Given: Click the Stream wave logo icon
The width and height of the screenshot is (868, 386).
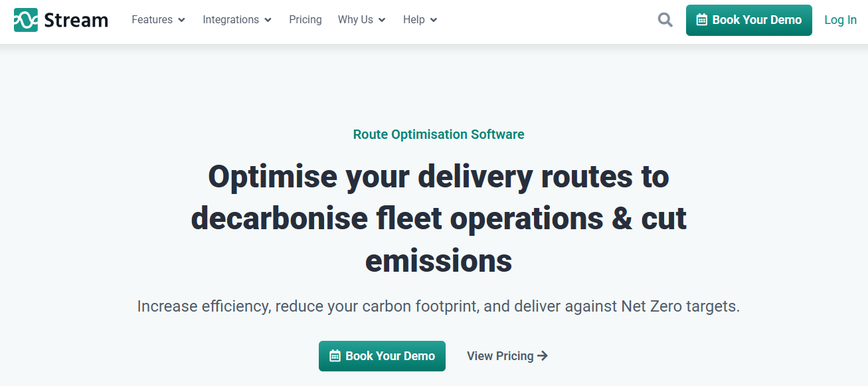Looking at the screenshot, I should pyautogui.click(x=26, y=20).
